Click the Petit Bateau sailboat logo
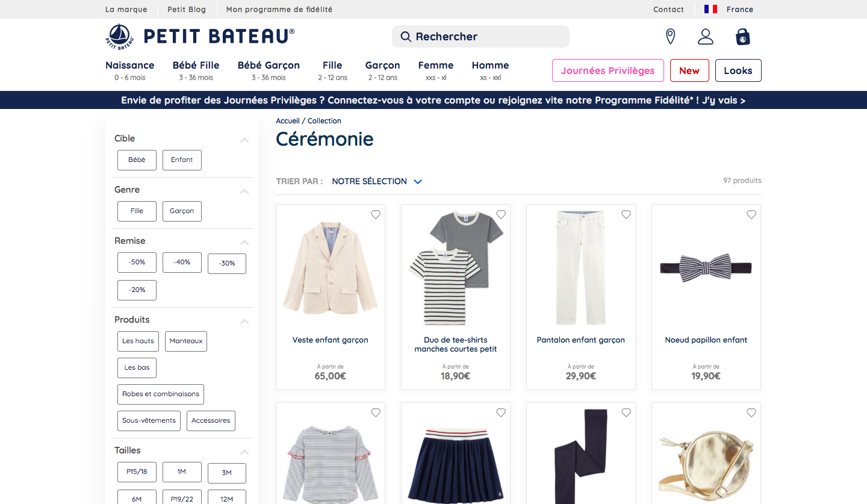 coord(119,37)
